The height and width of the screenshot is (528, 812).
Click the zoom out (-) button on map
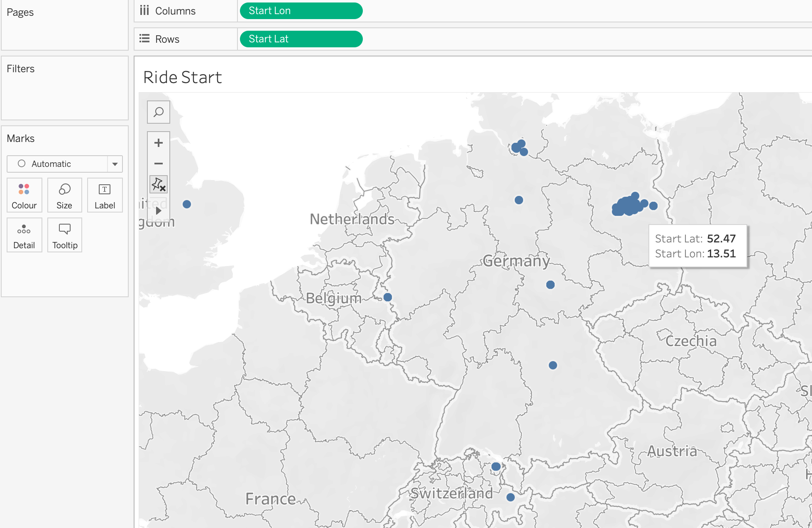158,163
